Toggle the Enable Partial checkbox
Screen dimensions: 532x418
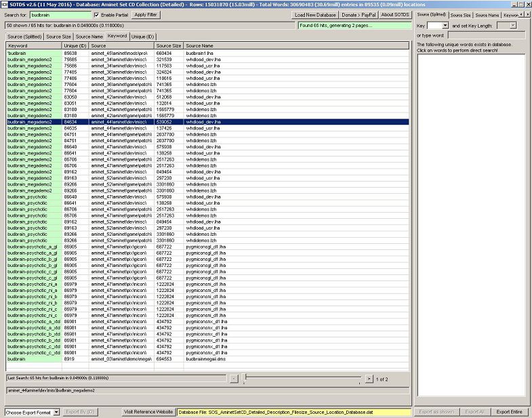(96, 14)
